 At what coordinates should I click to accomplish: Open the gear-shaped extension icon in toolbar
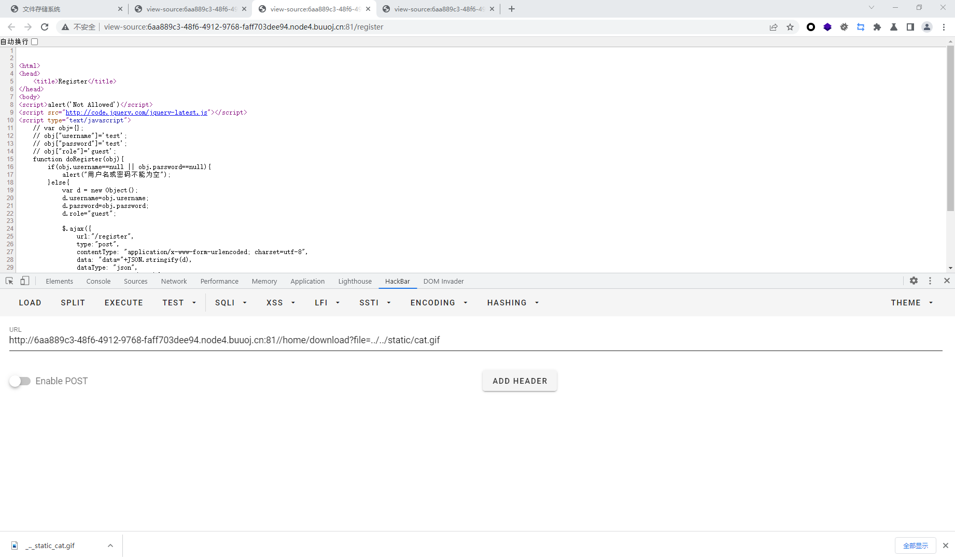844,27
